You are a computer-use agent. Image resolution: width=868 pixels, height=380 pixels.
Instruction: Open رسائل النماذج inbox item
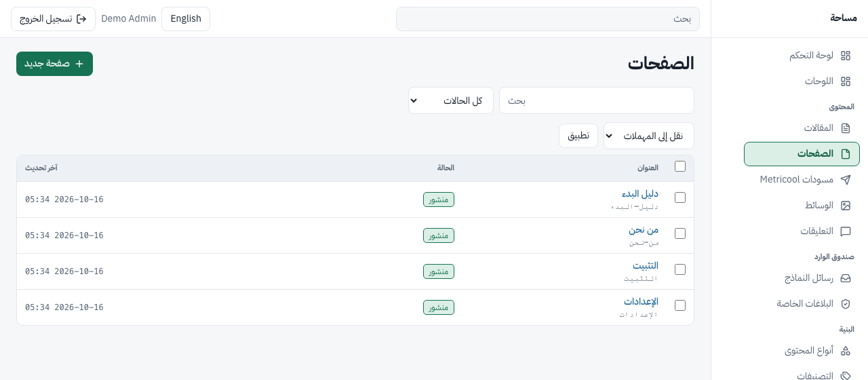point(802,278)
